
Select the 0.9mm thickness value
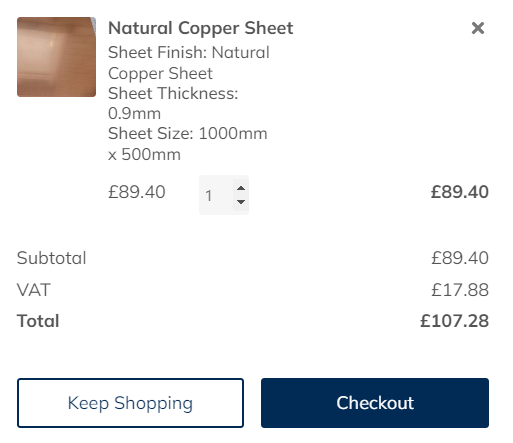pyautogui.click(x=134, y=114)
